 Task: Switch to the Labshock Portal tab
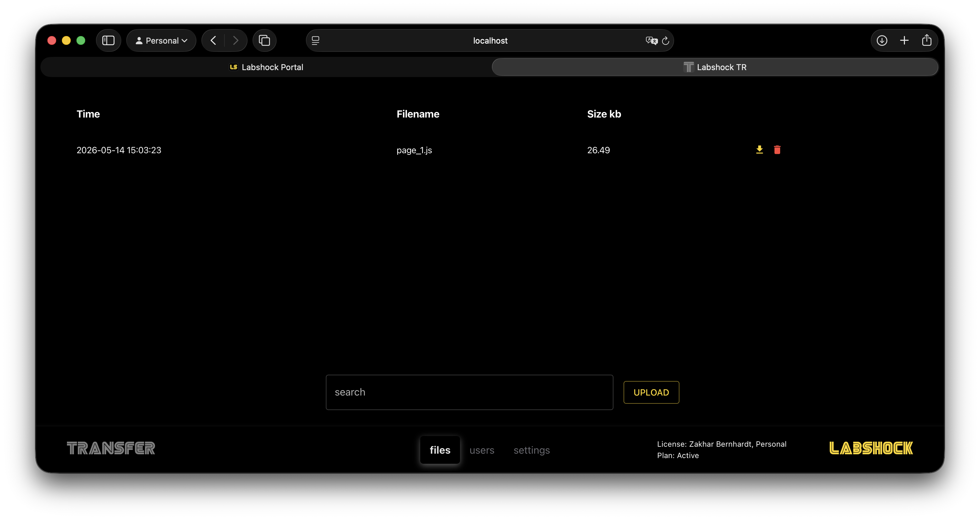[266, 67]
